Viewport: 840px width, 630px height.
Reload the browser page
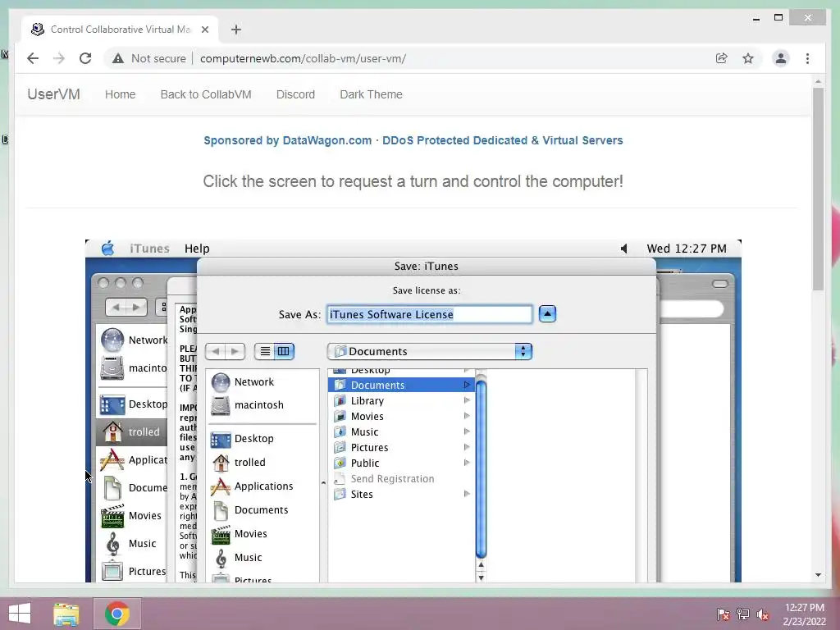click(x=85, y=58)
